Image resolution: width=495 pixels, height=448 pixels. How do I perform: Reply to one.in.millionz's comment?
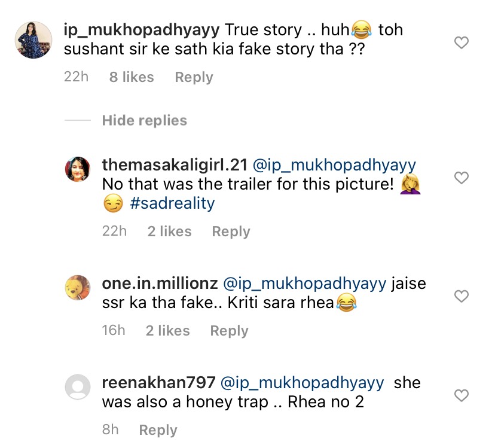click(x=229, y=331)
